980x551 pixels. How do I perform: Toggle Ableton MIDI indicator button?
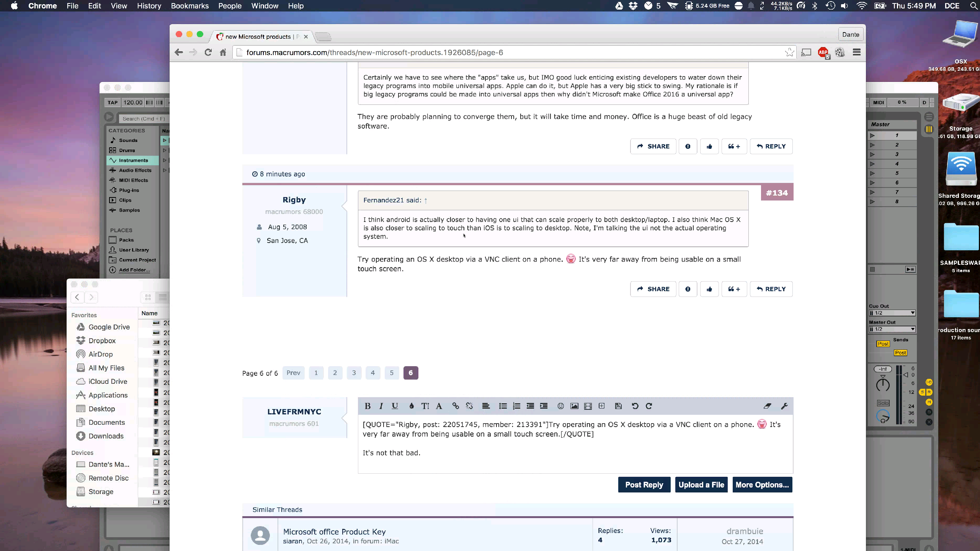click(879, 103)
